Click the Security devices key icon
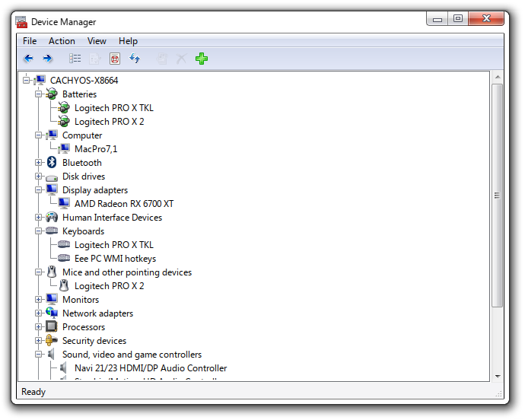Image resolution: width=525 pixels, height=420 pixels. click(52, 340)
